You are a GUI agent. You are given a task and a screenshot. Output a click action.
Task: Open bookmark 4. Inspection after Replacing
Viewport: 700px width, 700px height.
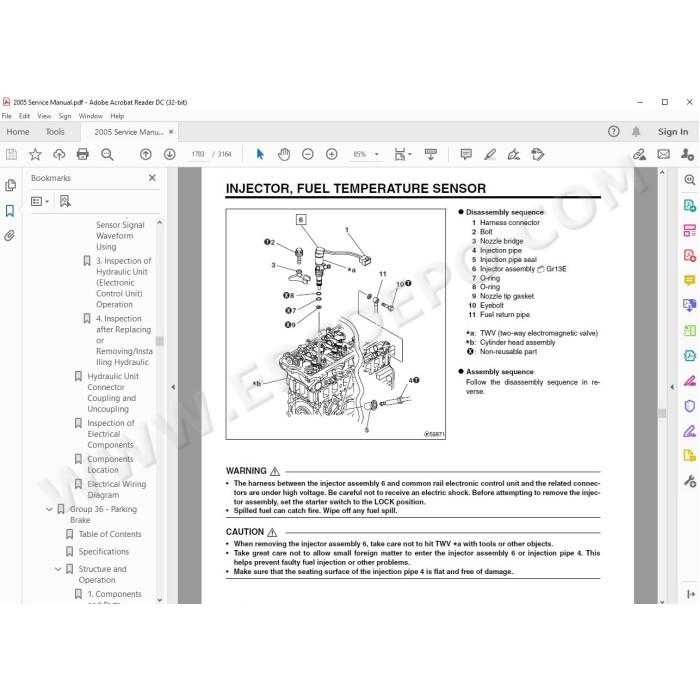coord(124,340)
